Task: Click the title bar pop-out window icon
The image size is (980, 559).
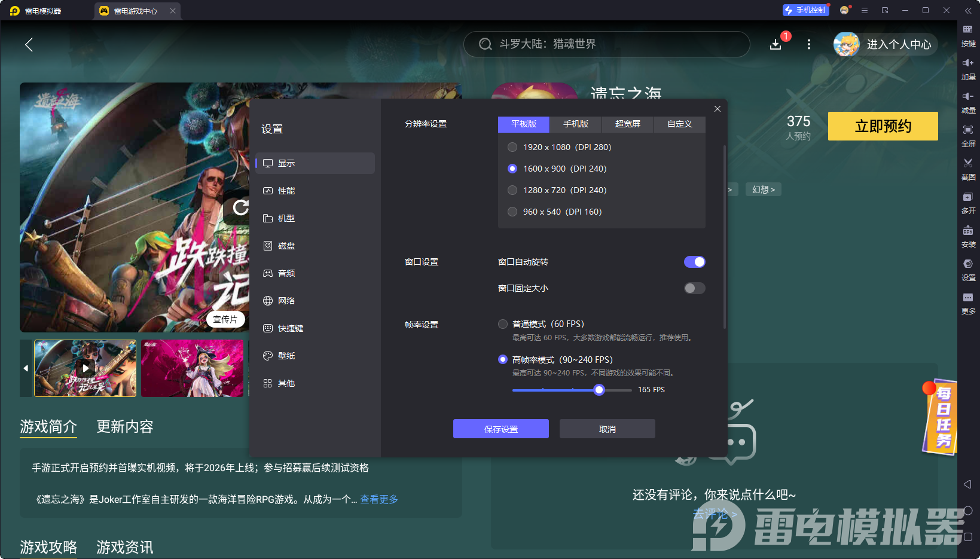Action: tap(885, 10)
